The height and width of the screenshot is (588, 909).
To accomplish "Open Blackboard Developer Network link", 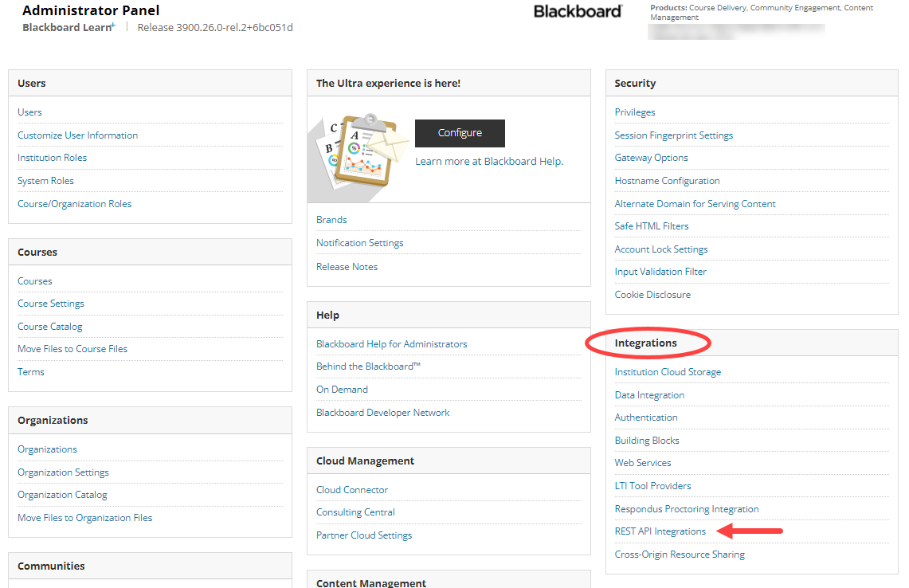I will coord(382,413).
